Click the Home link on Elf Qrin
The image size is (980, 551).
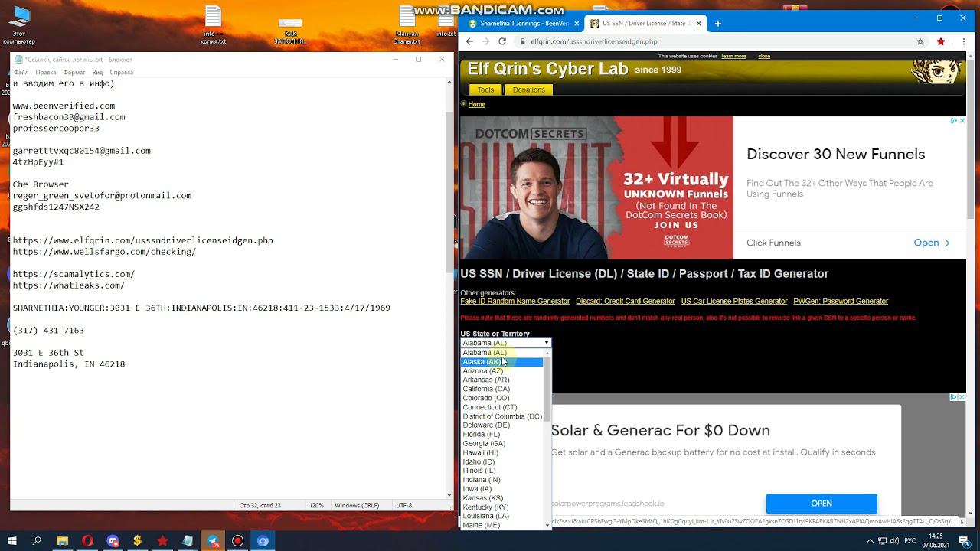477,105
